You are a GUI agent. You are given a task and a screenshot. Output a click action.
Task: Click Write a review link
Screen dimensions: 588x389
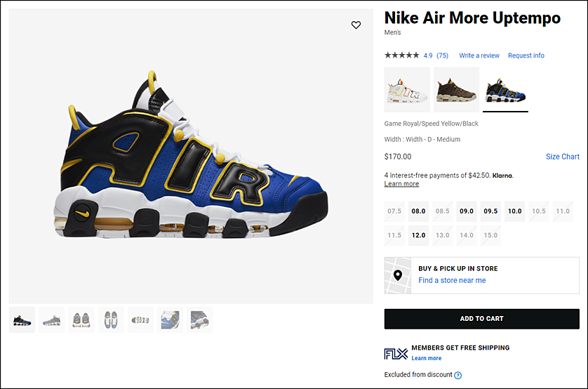[479, 55]
